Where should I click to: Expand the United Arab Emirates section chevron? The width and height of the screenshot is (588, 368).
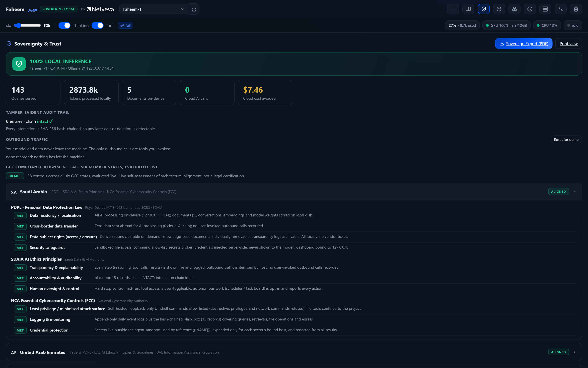coord(575,352)
